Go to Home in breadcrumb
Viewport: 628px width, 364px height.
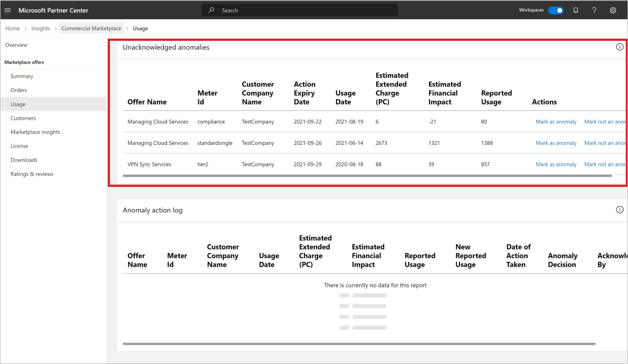pyautogui.click(x=13, y=29)
